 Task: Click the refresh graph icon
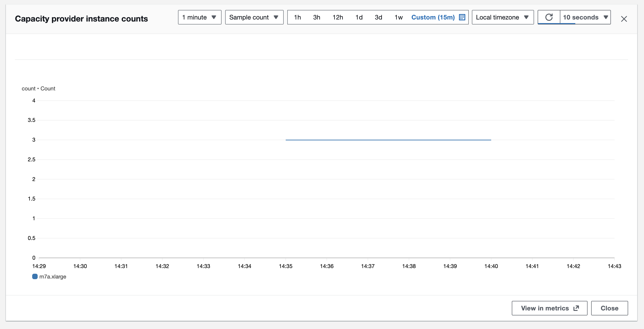pyautogui.click(x=549, y=17)
